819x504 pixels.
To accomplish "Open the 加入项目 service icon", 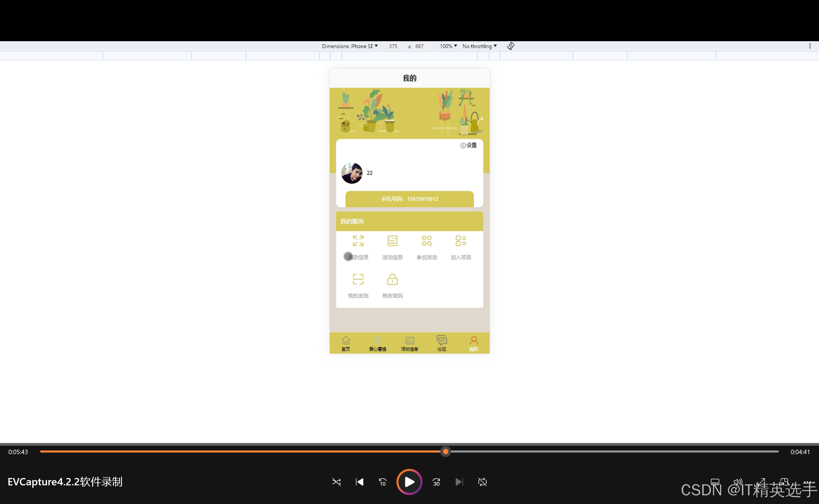I will pyautogui.click(x=461, y=241).
